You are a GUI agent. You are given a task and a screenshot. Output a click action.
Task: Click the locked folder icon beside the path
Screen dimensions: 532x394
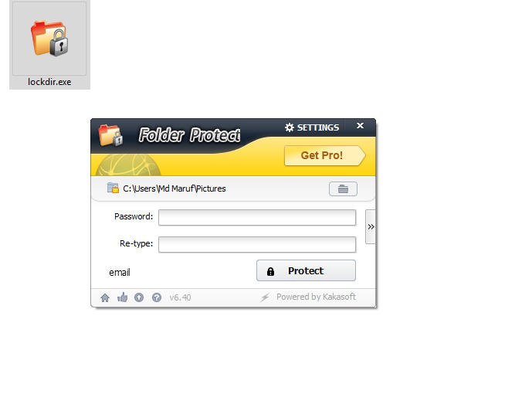pyautogui.click(x=113, y=188)
